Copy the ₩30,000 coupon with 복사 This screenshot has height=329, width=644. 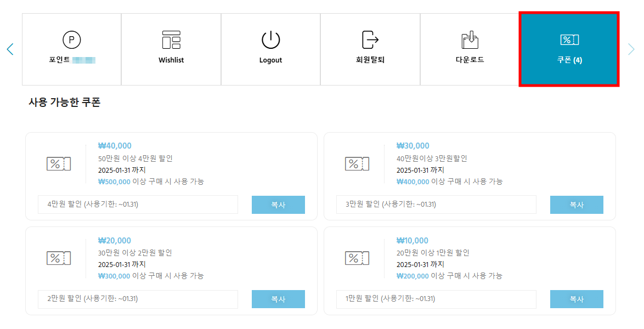pos(577,205)
